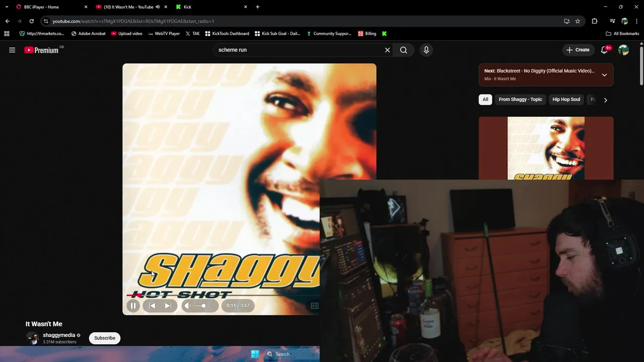Close the BBC iPlayer tab

tap(86, 7)
